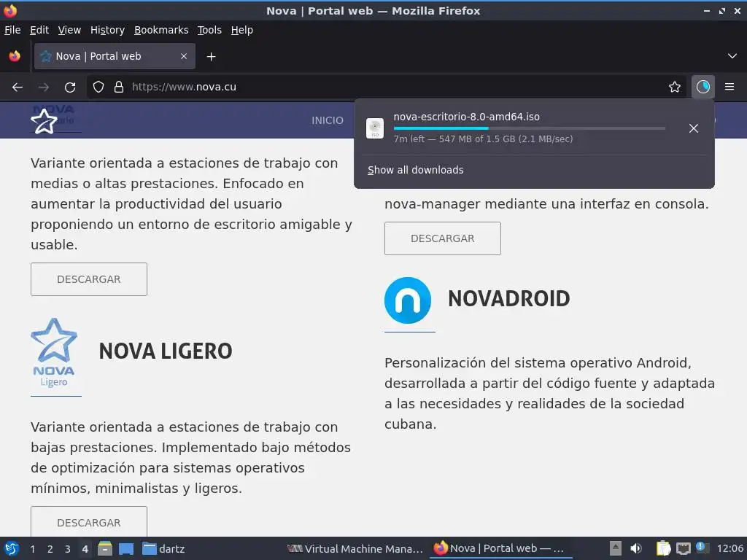
Task: Expand the list all tabs chevron
Action: [x=732, y=56]
